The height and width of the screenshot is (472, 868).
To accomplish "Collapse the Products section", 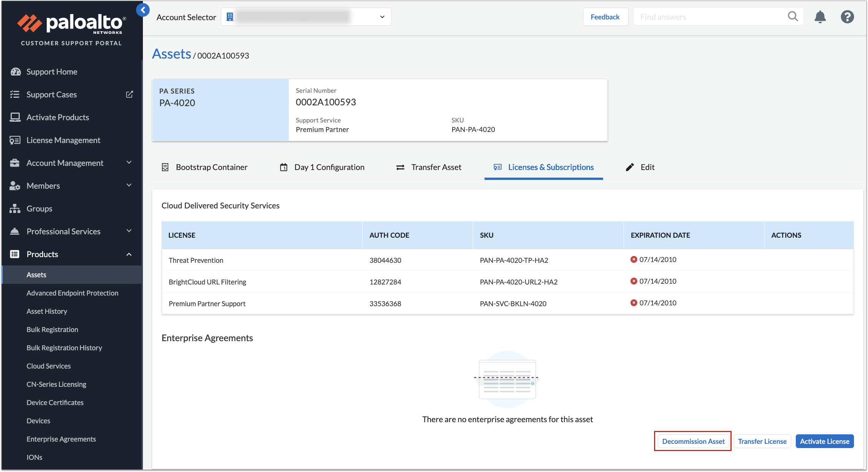I will (x=129, y=254).
